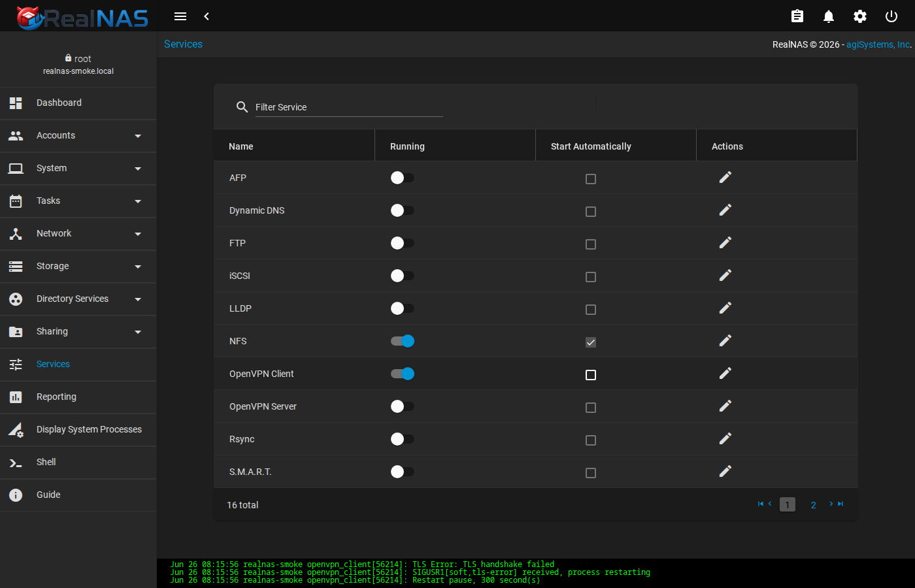This screenshot has height=588, width=915.
Task: Open the task manager clipboard icon
Action: (x=797, y=16)
